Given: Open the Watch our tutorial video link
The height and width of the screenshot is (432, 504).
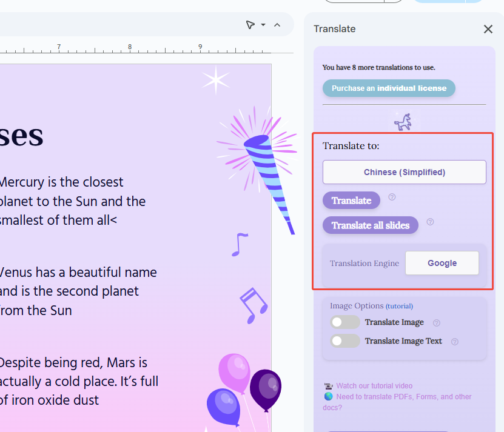Looking at the screenshot, I should pos(374,386).
